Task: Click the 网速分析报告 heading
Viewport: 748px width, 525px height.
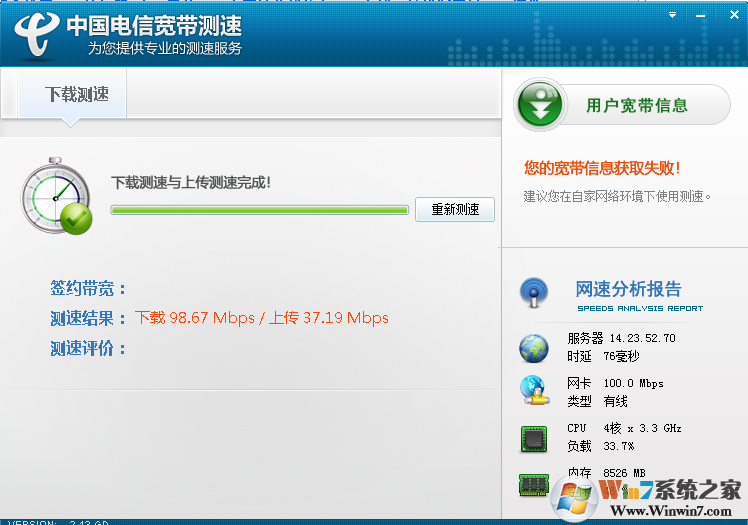Action: click(x=628, y=289)
